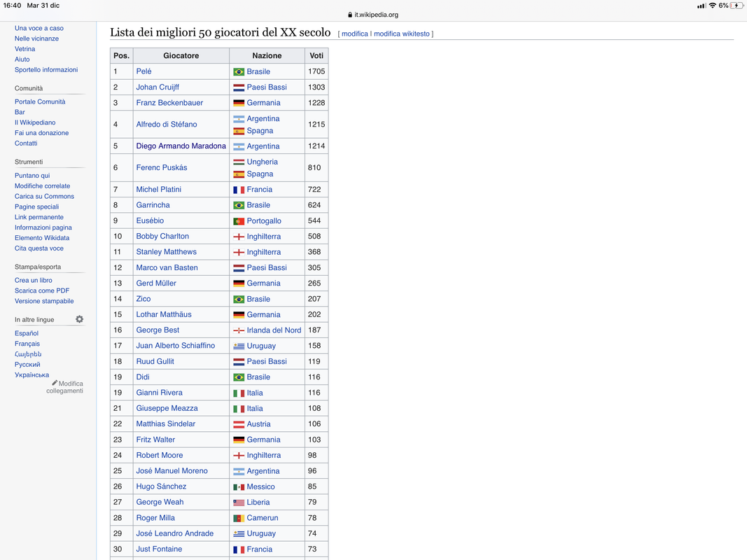Screen dimensions: 747x560
Task: Click Portogallo flag in Eusébio row
Action: tap(239, 221)
